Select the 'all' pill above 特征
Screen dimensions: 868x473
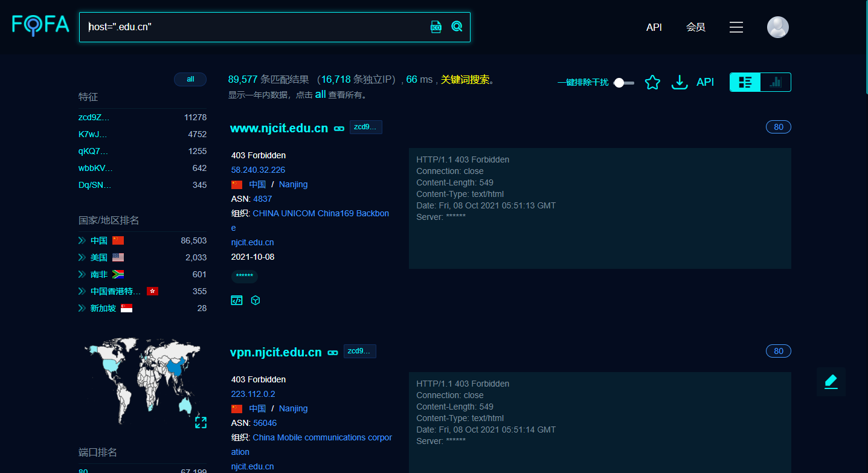pos(190,79)
